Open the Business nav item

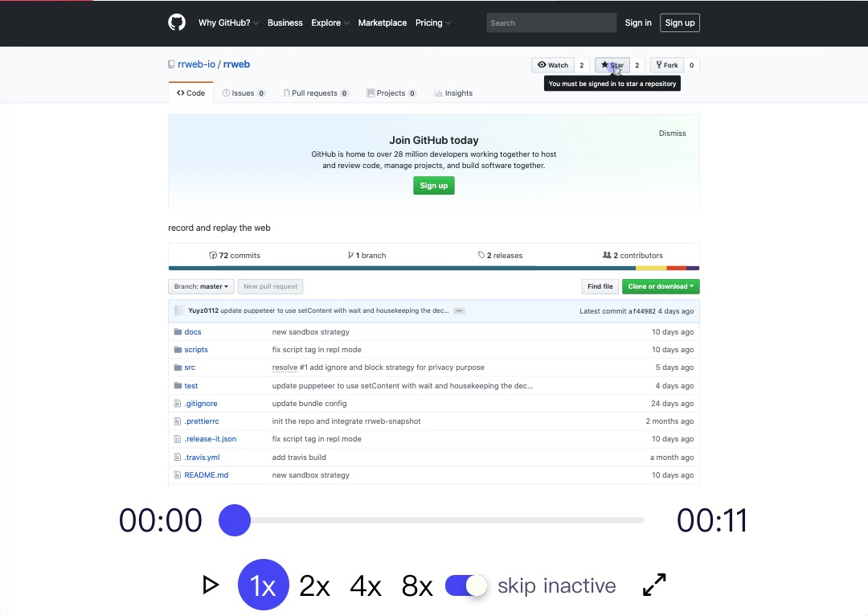285,23
